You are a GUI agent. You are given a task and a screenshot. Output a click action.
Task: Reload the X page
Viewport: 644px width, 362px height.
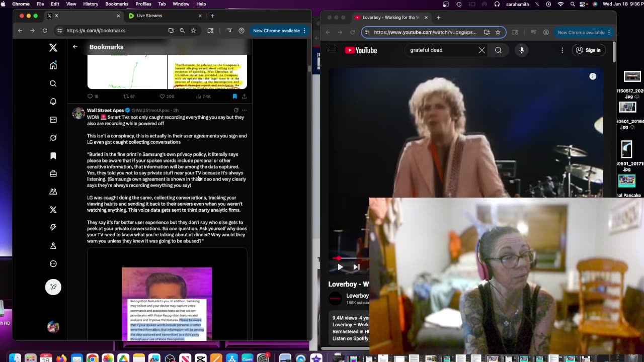coord(45,31)
